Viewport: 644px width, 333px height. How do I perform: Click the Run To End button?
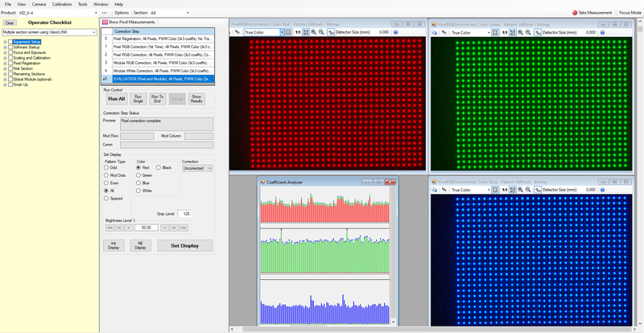(157, 99)
